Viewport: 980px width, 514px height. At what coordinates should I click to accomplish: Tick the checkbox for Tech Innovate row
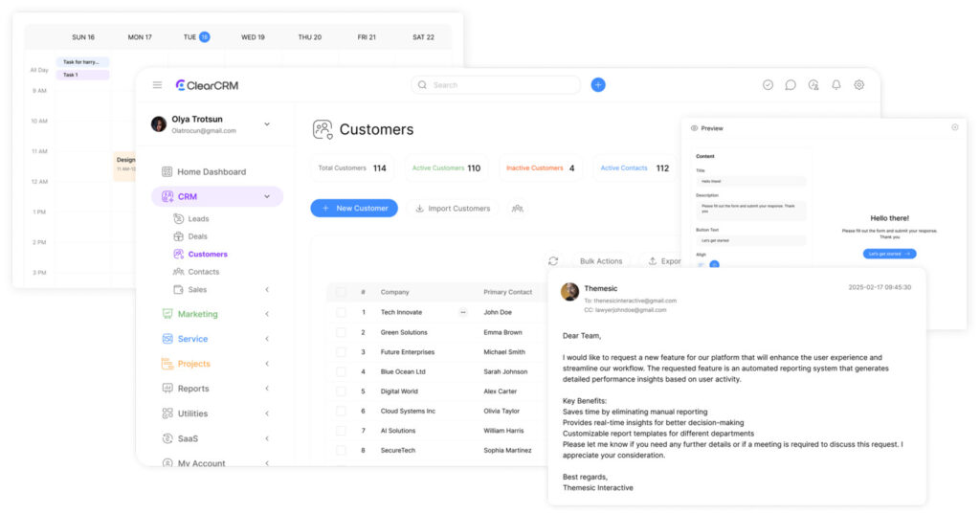click(341, 312)
